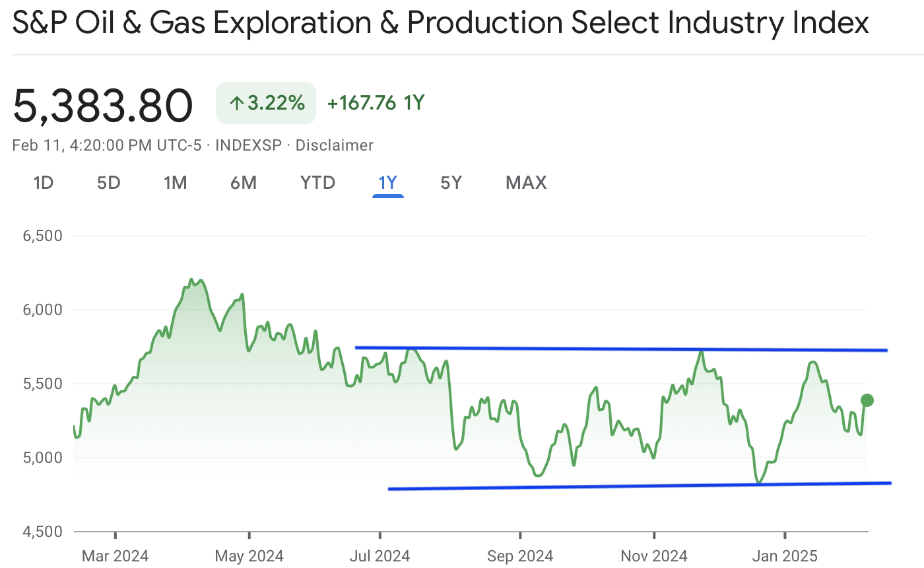This screenshot has width=924, height=568.
Task: Click the 4,500 y-axis label
Action: click(x=42, y=532)
